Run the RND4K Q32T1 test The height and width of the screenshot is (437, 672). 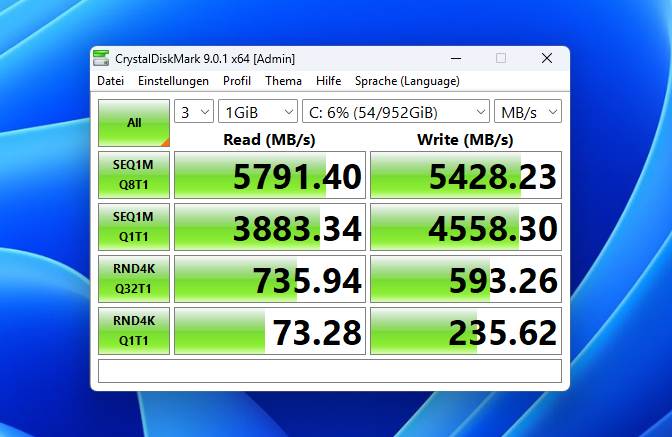[x=134, y=279]
